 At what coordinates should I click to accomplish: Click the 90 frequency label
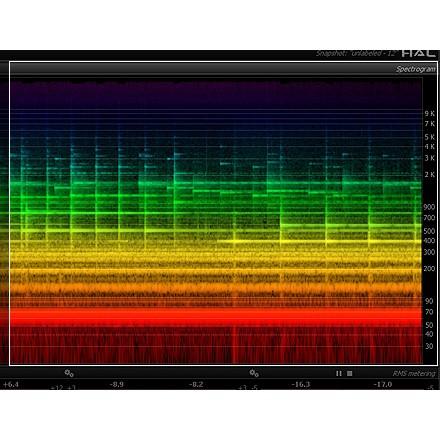pos(429,301)
